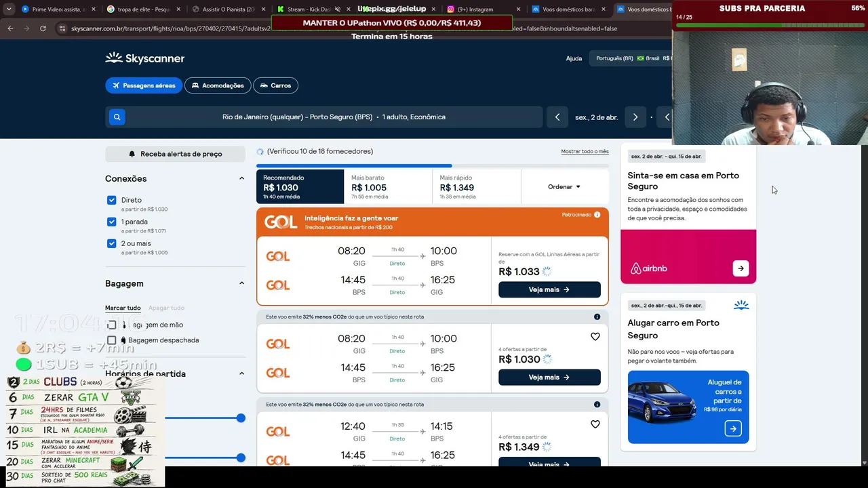Screen dimensions: 868x488
Task: Collapse the Horários de partida section
Action: tap(241, 373)
